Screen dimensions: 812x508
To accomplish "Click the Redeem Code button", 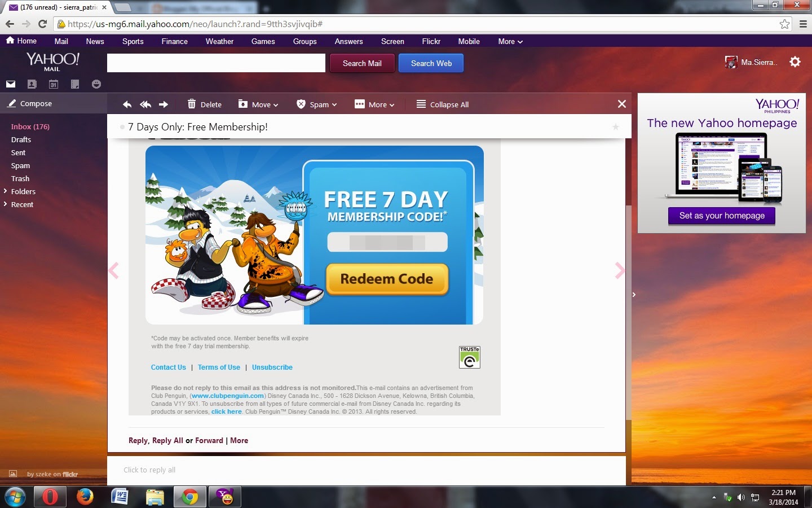I will (387, 279).
